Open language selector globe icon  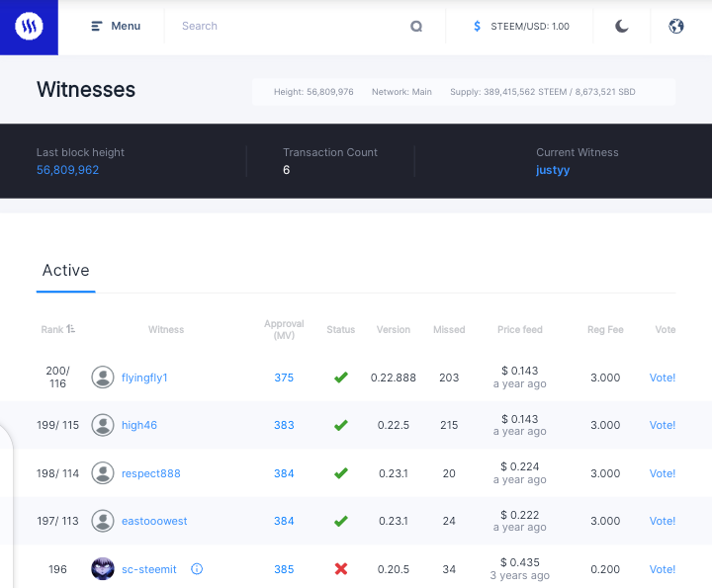click(676, 27)
